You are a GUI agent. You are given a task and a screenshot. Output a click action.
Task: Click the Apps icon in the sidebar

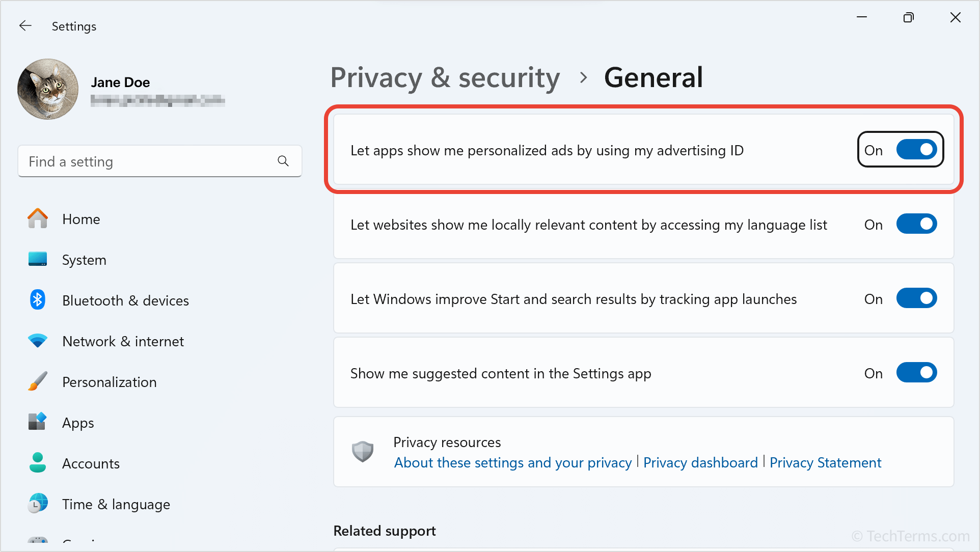pyautogui.click(x=38, y=422)
